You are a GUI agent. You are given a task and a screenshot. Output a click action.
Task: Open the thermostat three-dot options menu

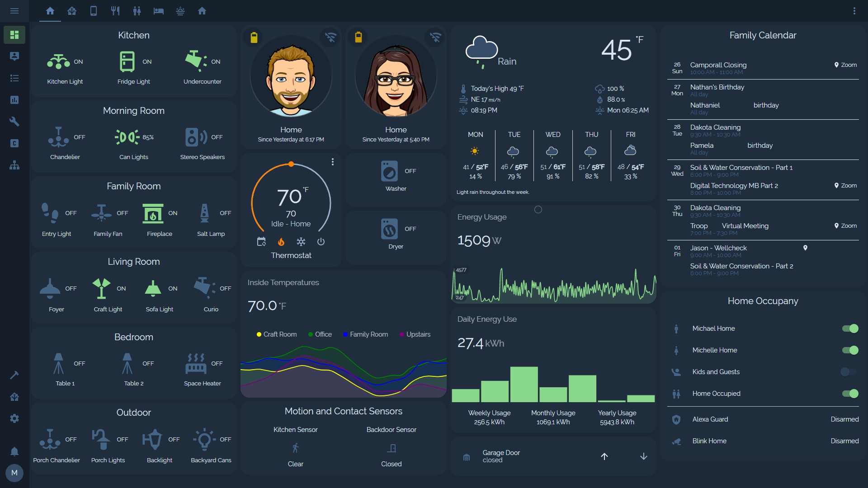tap(333, 162)
